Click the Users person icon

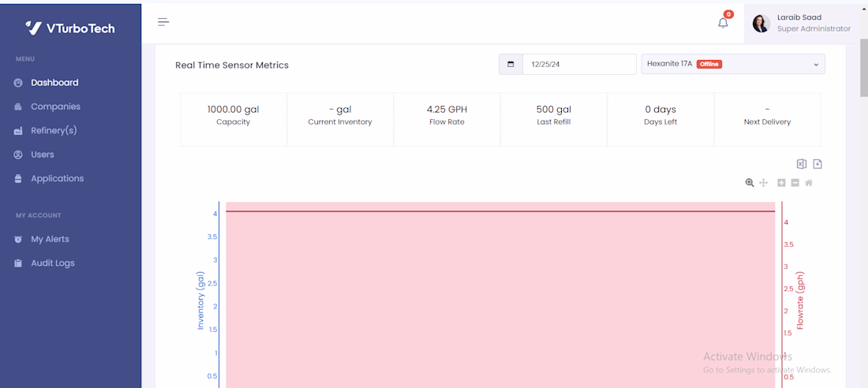tap(18, 155)
